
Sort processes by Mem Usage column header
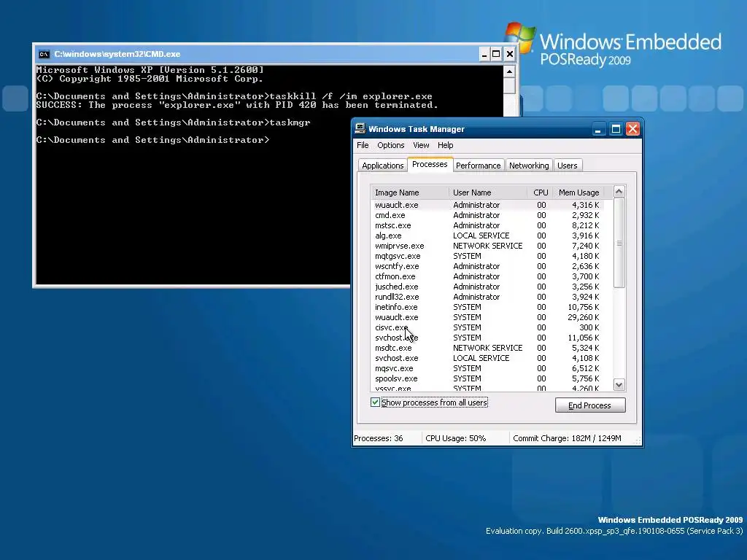pos(578,192)
